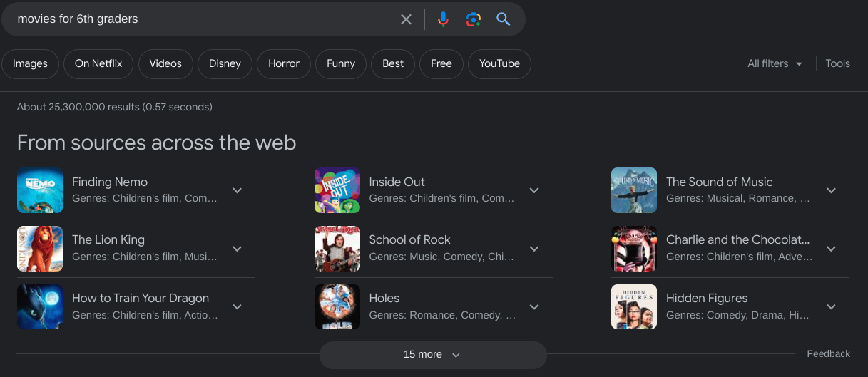Select the Disney filter chip
868x377 pixels.
[225, 63]
